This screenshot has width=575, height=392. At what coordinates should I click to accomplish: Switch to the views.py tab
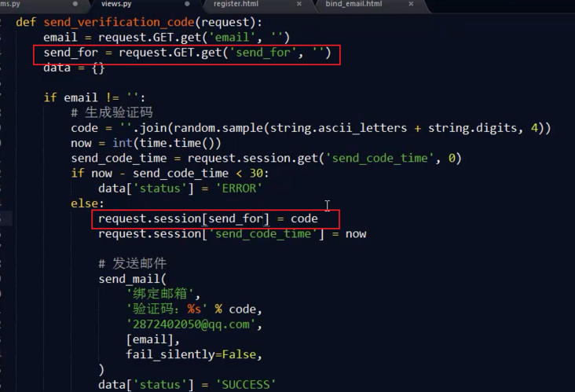click(x=116, y=4)
